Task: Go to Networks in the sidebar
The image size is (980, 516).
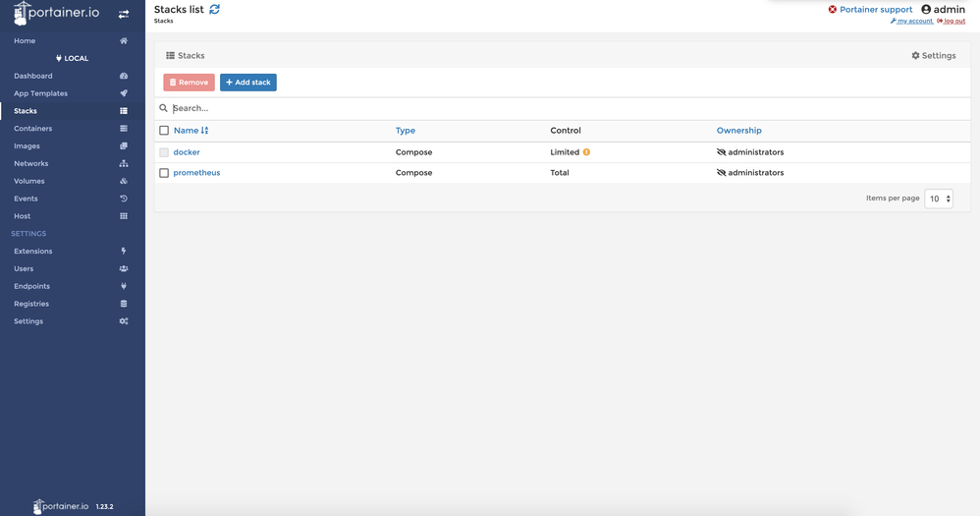Action: coord(31,163)
